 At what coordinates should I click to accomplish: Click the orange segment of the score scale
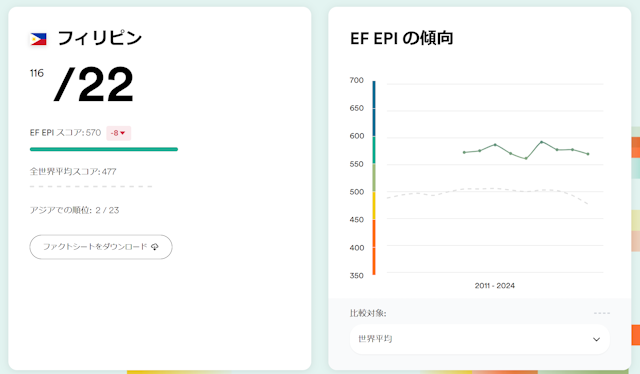coord(374,247)
